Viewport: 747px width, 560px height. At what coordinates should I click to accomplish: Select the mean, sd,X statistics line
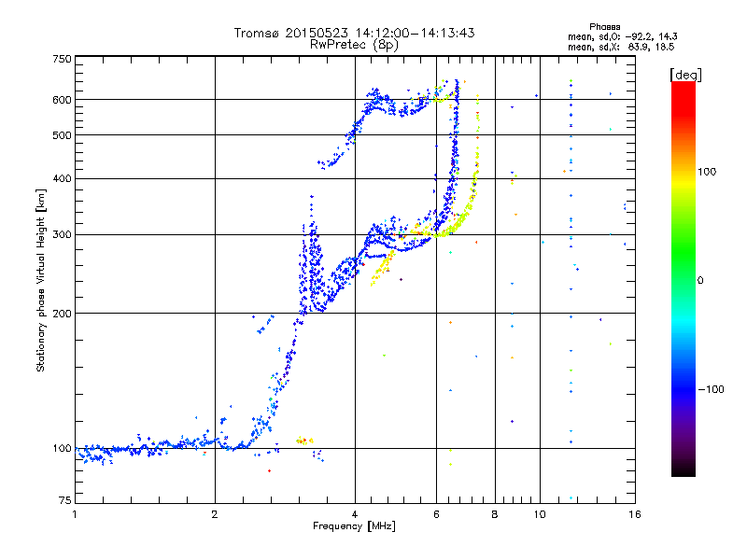[621, 47]
